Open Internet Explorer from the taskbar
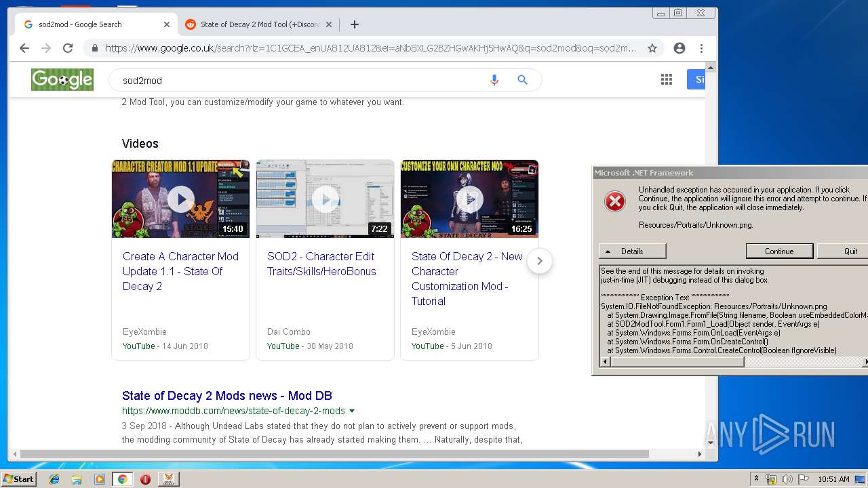Viewport: 868px width, 488px height. click(54, 479)
